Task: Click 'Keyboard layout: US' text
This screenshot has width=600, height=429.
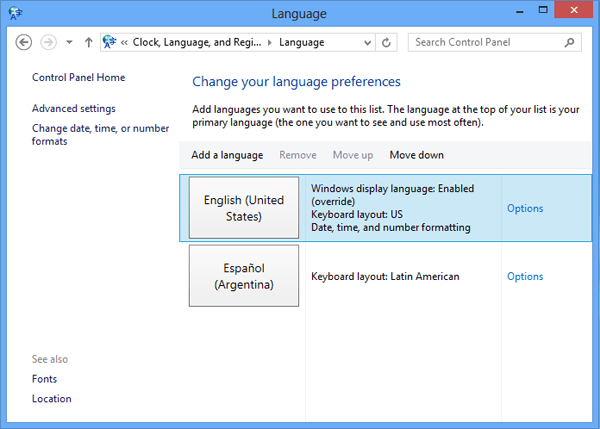Action: pos(357,214)
